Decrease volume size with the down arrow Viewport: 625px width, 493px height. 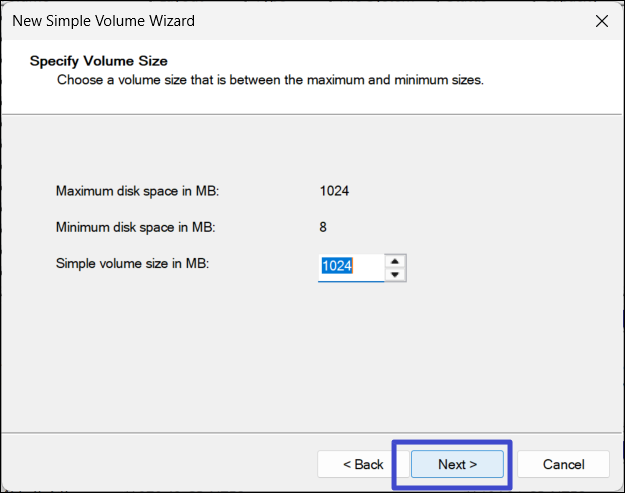[396, 274]
